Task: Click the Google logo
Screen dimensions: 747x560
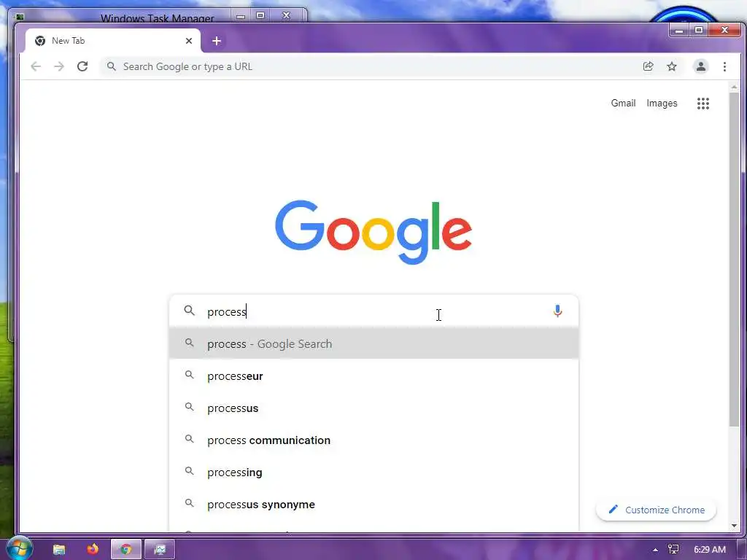Action: pos(373,232)
